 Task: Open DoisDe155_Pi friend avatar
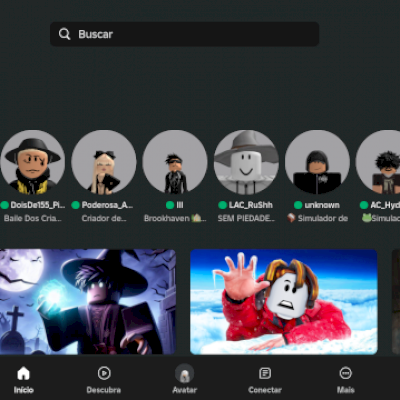click(x=33, y=162)
